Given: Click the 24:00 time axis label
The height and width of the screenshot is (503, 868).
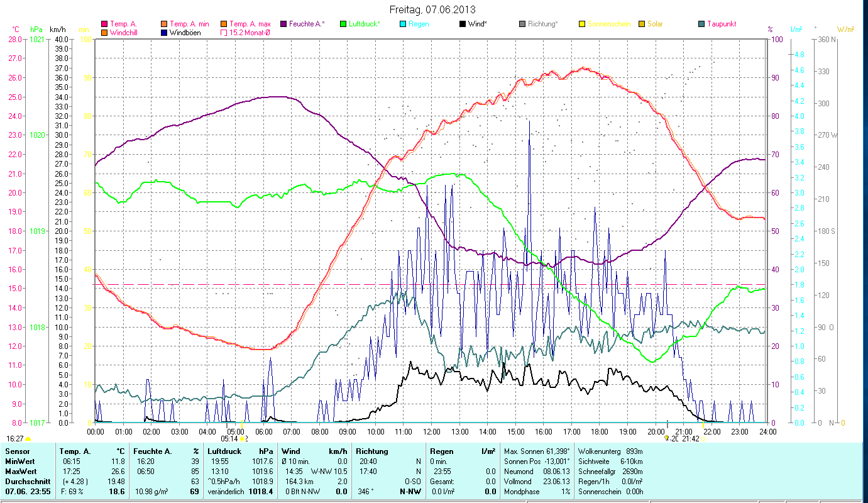Looking at the screenshot, I should [767, 431].
